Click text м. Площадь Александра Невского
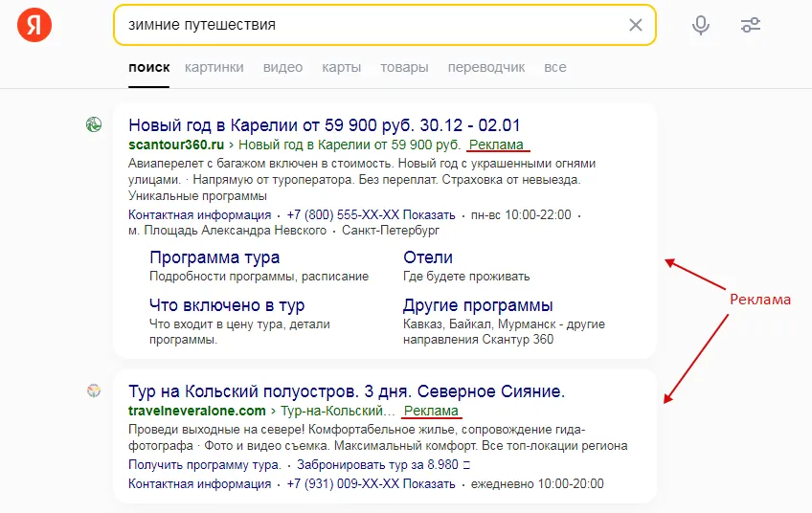Screen dimensions: 812x513 tap(227, 231)
